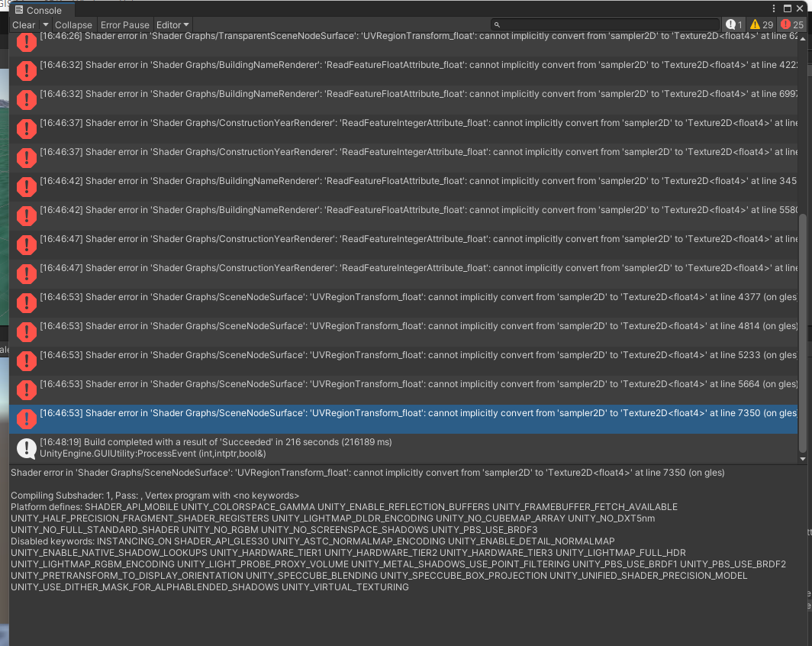Image resolution: width=812 pixels, height=646 pixels.
Task: Toggle the warnings filter showing 29
Action: (759, 24)
